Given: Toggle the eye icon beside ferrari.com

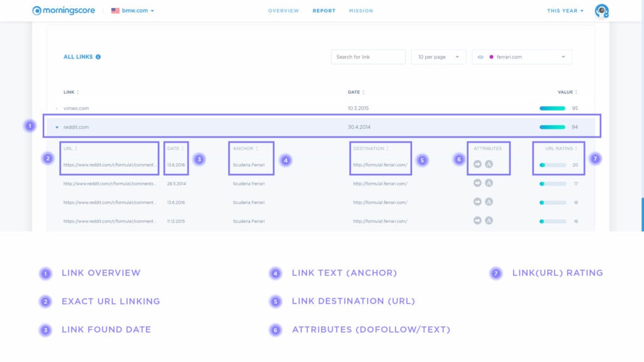Looking at the screenshot, I should (480, 57).
